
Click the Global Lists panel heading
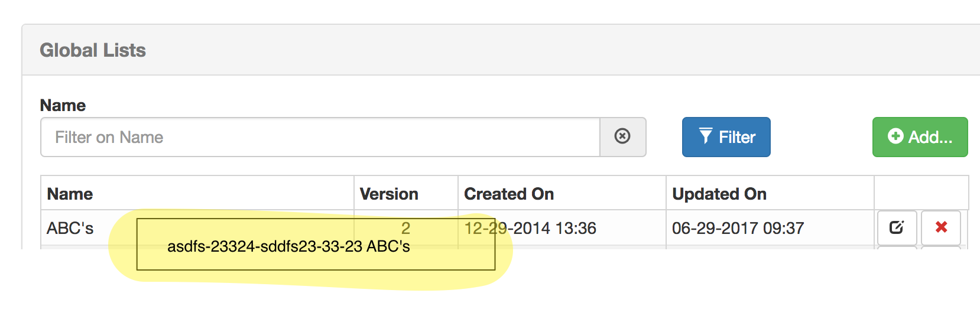pos(93,50)
